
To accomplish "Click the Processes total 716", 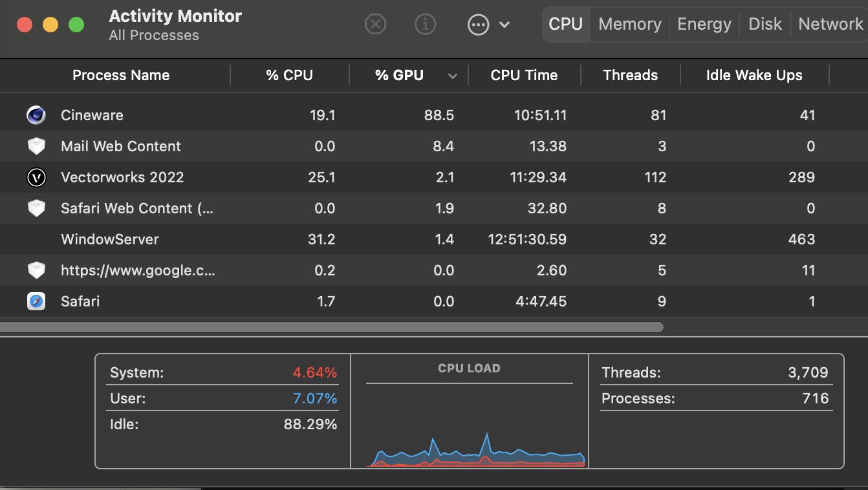I will pyautogui.click(x=816, y=398).
